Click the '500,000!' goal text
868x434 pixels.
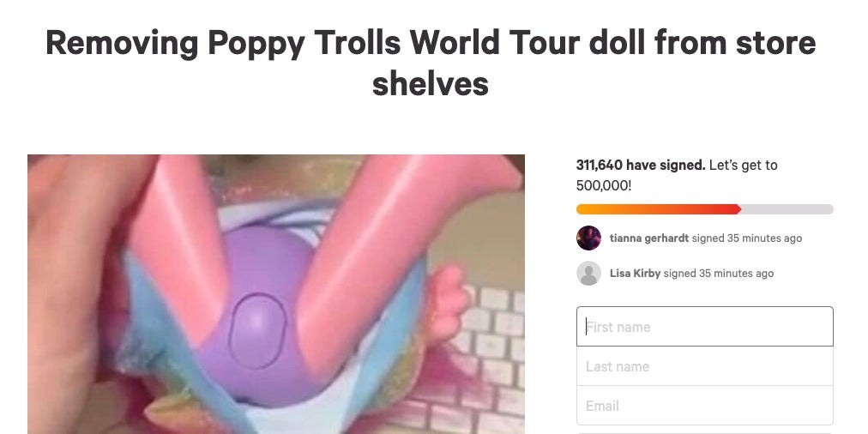(603, 185)
